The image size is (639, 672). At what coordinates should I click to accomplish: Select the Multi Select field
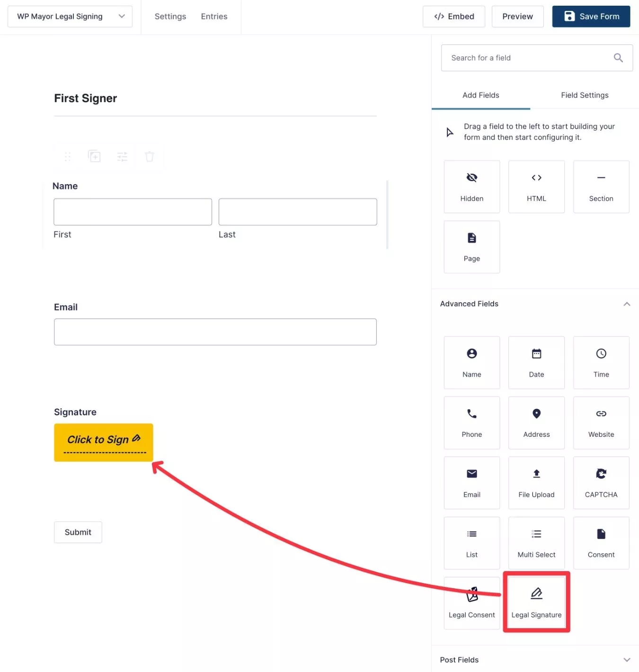pyautogui.click(x=536, y=543)
